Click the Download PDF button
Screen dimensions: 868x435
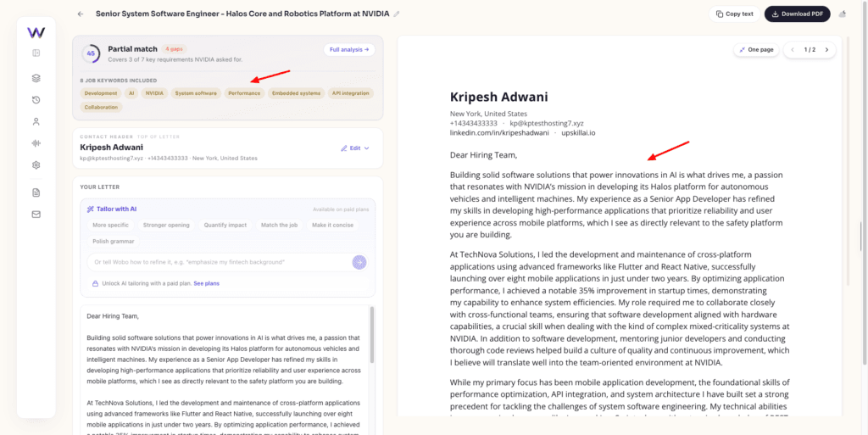[x=797, y=14]
